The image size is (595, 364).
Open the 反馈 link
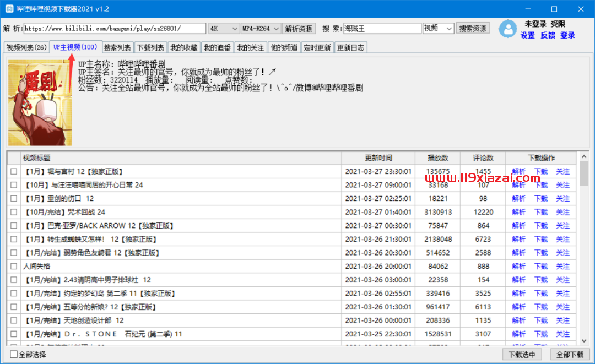(548, 35)
